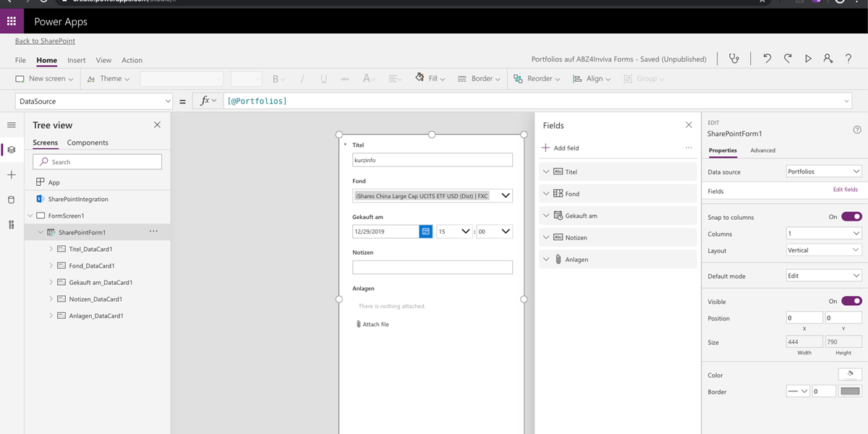Click the gray border color swatch
Screen dimensions: 868x434
(851, 391)
